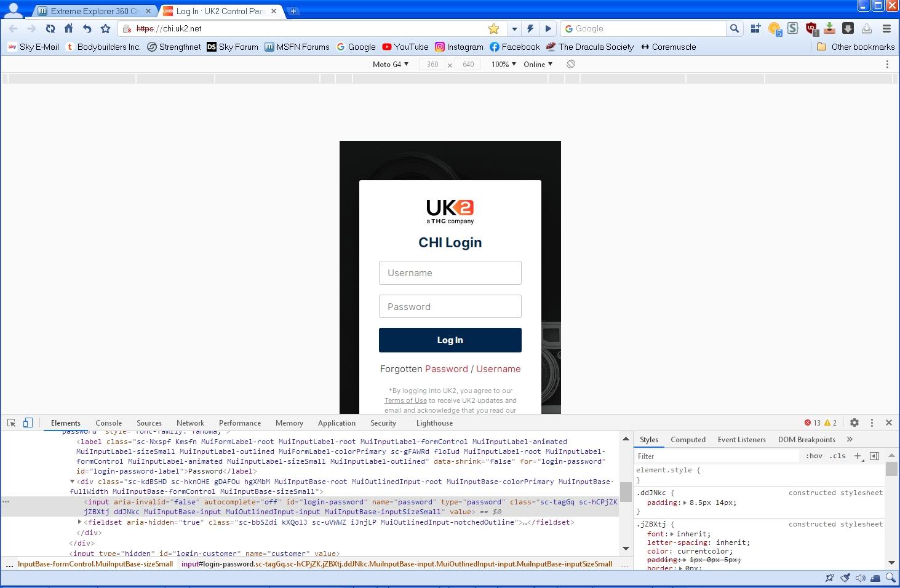The image size is (900, 588).
Task: Switch to the Network tab
Action: [190, 423]
